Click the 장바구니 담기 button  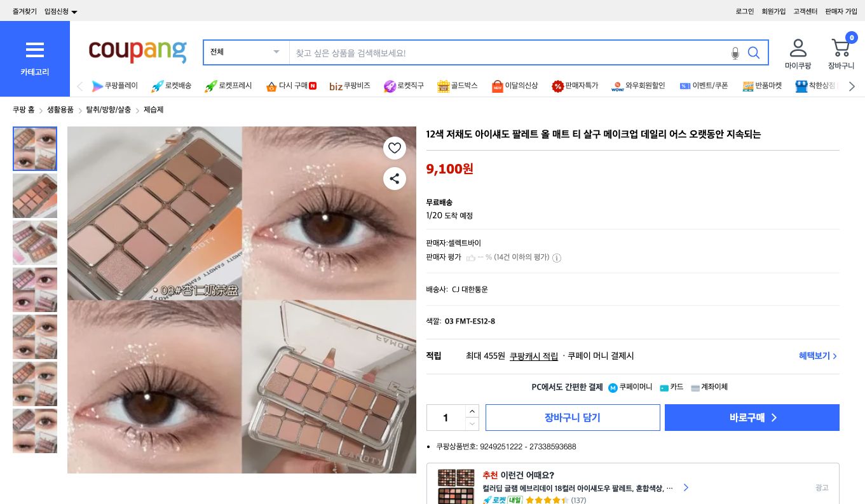572,418
